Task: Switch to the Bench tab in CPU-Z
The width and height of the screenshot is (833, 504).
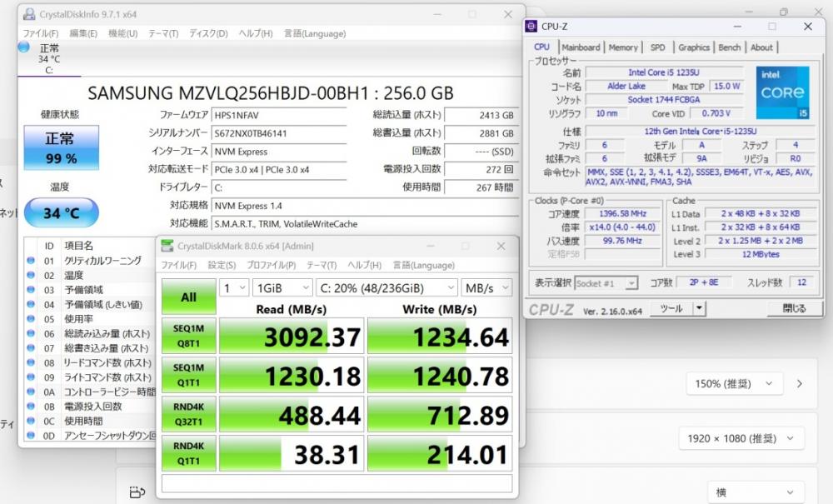Action: [x=729, y=47]
